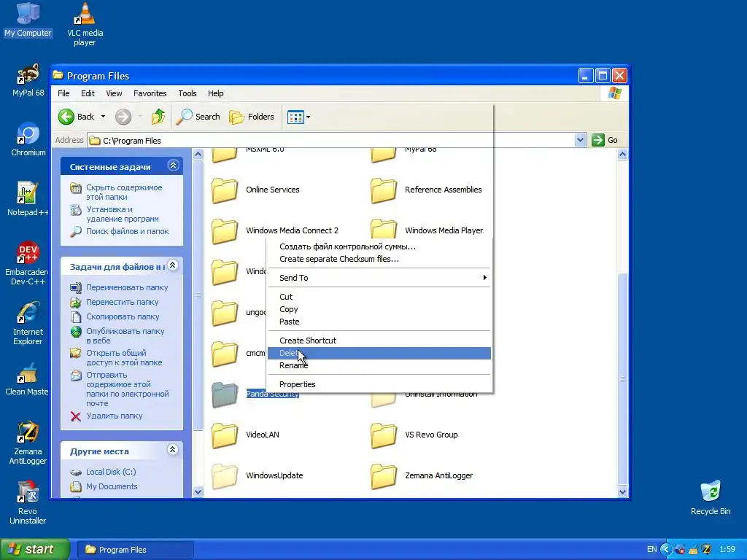747x560 pixels.
Task: Launch VLC media player shortcut
Action: coord(85,24)
